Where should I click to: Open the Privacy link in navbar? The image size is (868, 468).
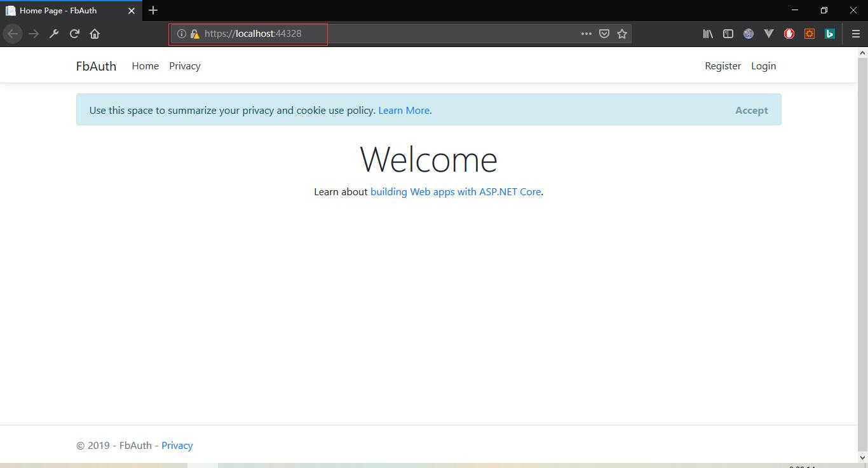click(x=185, y=66)
